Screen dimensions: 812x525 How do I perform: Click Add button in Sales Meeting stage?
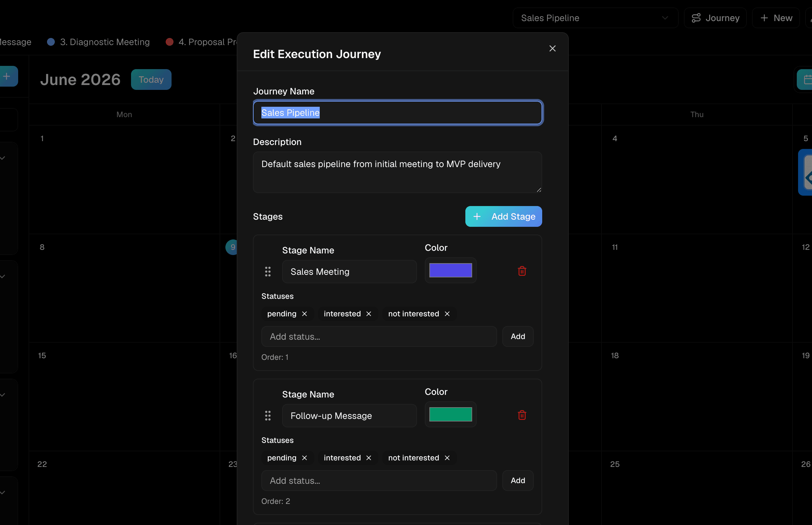click(x=518, y=336)
